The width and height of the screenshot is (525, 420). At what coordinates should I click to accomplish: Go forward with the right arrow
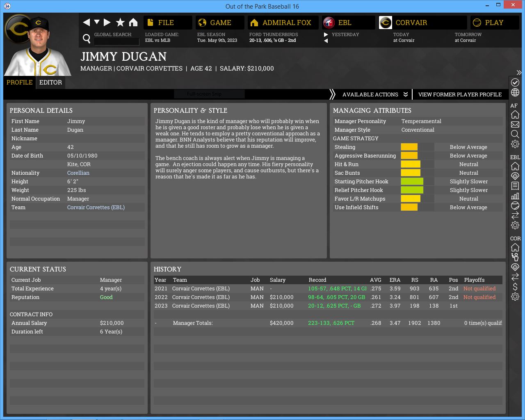(x=107, y=22)
